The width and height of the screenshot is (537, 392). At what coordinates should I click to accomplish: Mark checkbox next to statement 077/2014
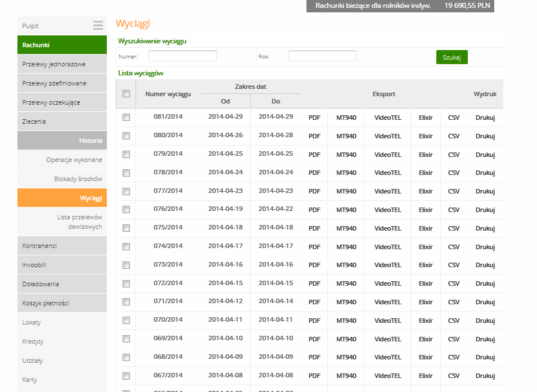[x=127, y=191]
